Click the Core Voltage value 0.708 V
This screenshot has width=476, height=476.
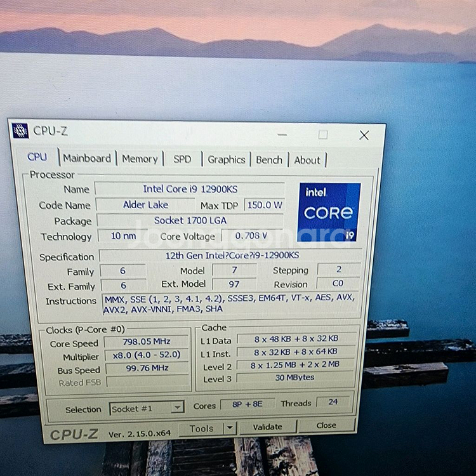(251, 236)
